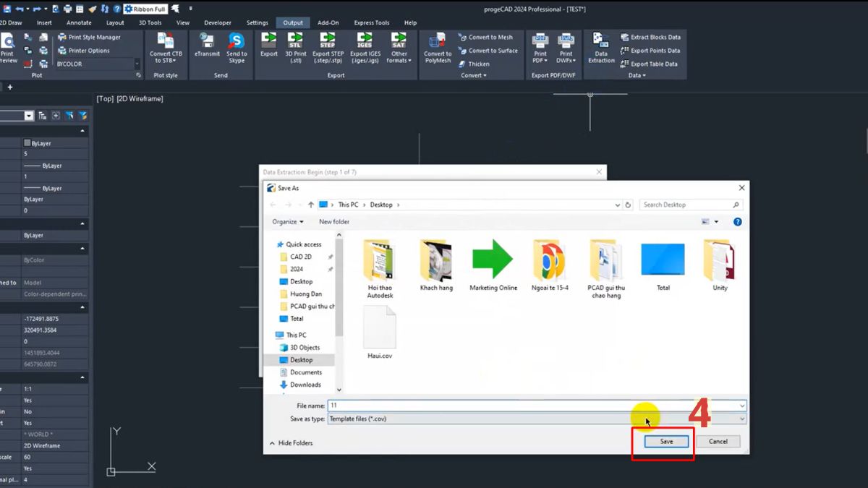Switch to the Express Tools ribbon tab
Viewport: 868px width, 488px height.
tap(371, 22)
